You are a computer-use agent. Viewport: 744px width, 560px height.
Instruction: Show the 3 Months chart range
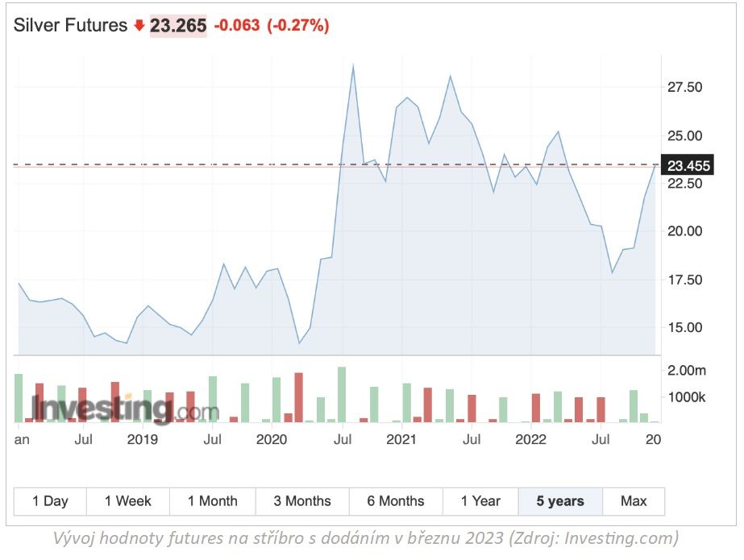click(x=302, y=501)
